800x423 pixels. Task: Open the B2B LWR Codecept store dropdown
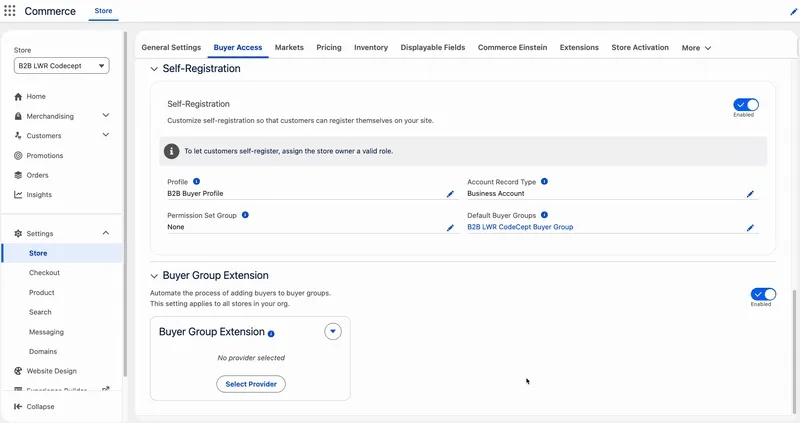[62, 66]
